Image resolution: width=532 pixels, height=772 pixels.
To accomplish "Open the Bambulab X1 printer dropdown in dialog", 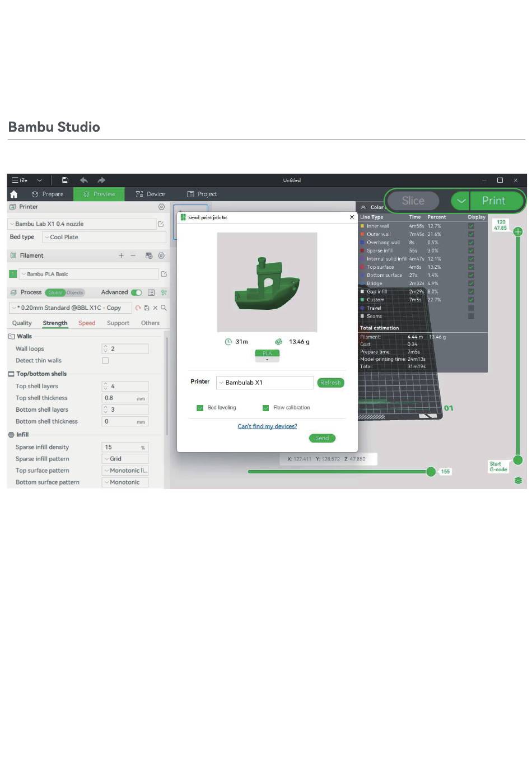I will pyautogui.click(x=265, y=383).
